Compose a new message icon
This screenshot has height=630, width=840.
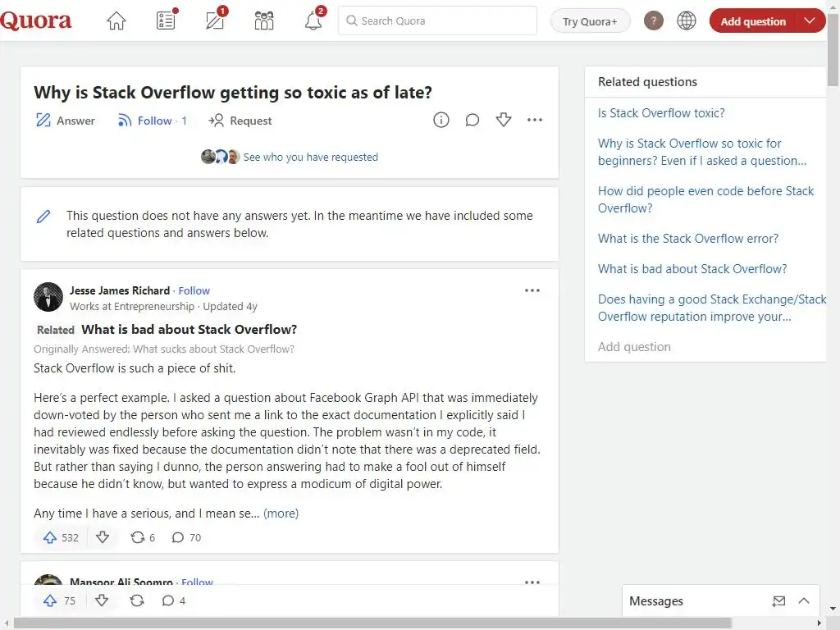click(x=778, y=601)
